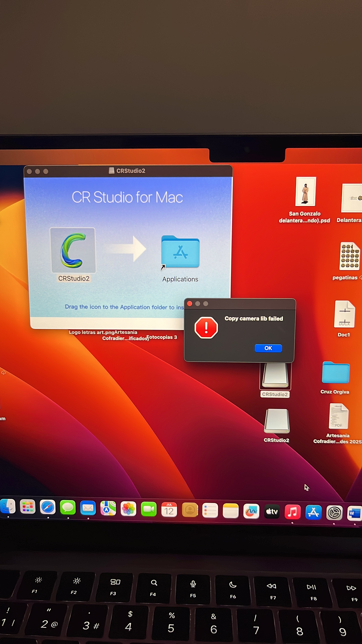Open Microsoft Word from the Dock
Screen dimensions: 362x644
click(x=354, y=513)
